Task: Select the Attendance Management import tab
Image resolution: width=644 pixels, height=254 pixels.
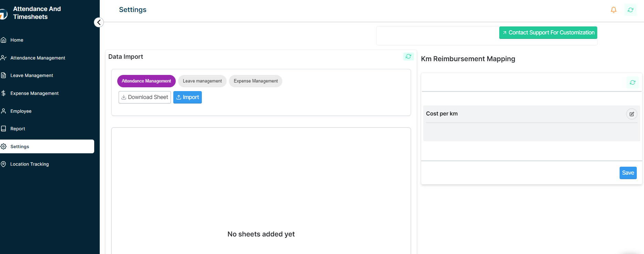Action: (x=146, y=81)
